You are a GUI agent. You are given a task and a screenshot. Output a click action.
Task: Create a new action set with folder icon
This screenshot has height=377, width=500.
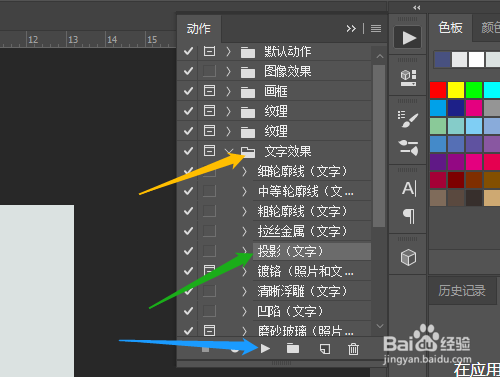pos(293,349)
